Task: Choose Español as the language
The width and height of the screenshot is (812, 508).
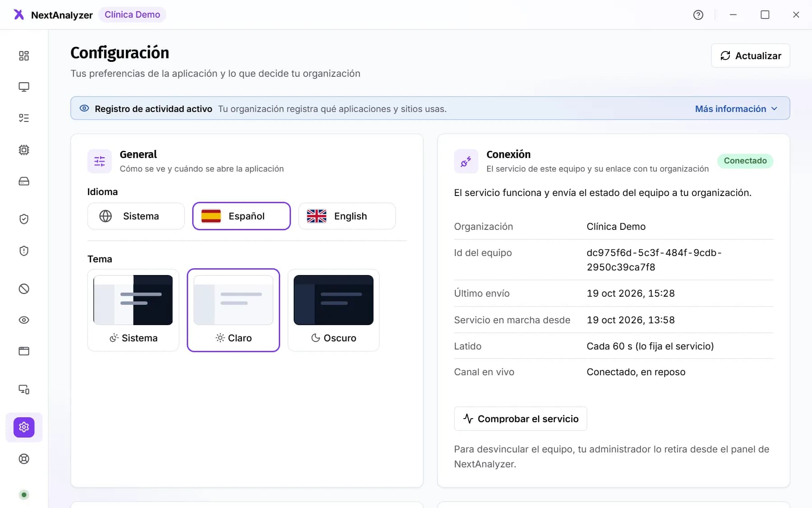Action: tap(241, 216)
